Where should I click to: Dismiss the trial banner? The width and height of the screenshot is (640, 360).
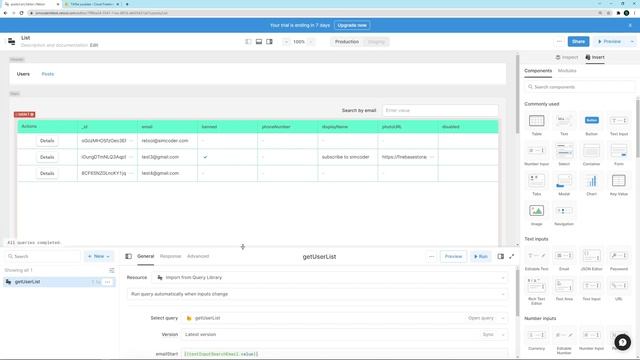click(630, 25)
